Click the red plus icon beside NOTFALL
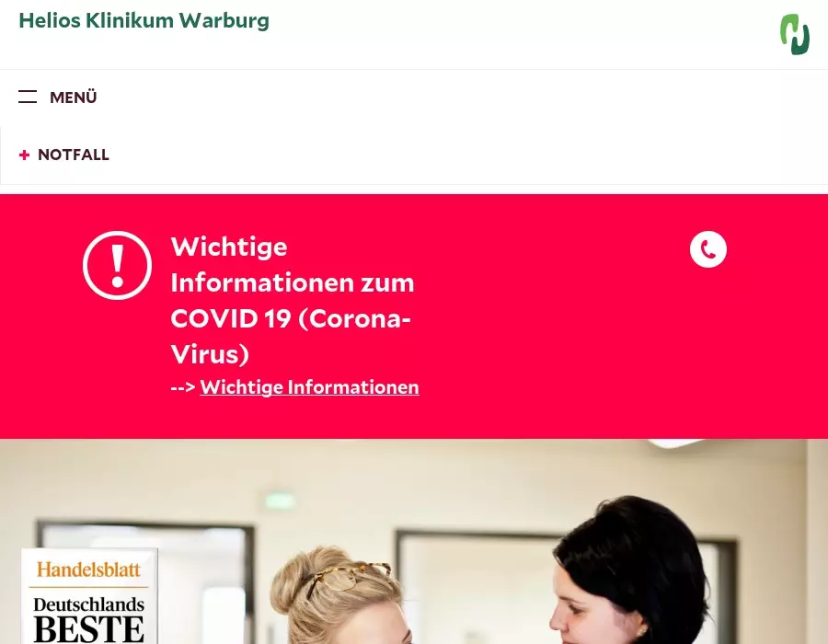Viewport: 828px width, 644px height. click(x=24, y=155)
